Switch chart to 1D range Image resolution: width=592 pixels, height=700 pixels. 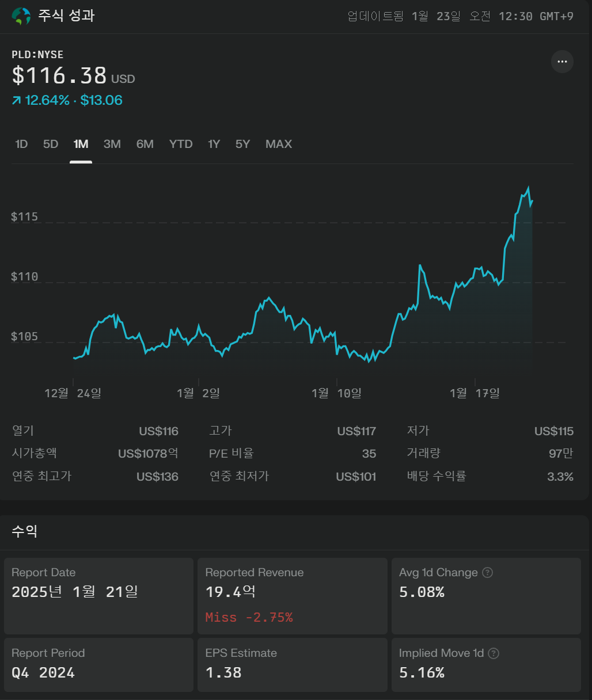pyautogui.click(x=21, y=144)
